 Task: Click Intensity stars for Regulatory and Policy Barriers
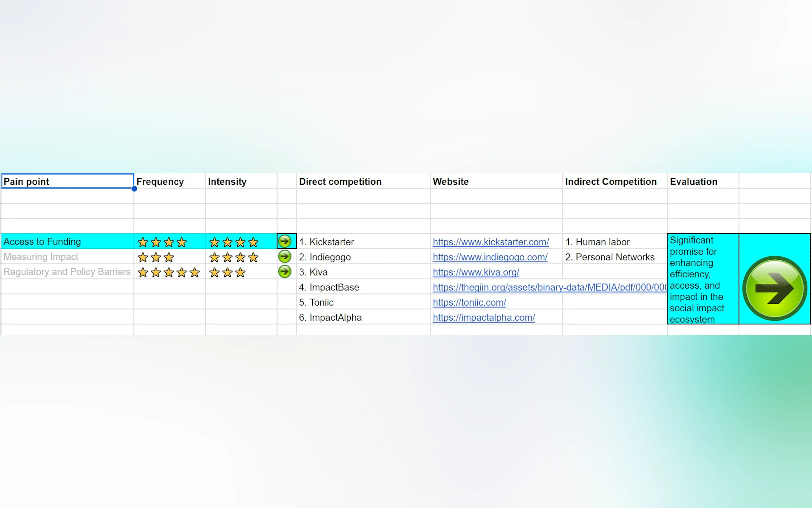tap(227, 273)
